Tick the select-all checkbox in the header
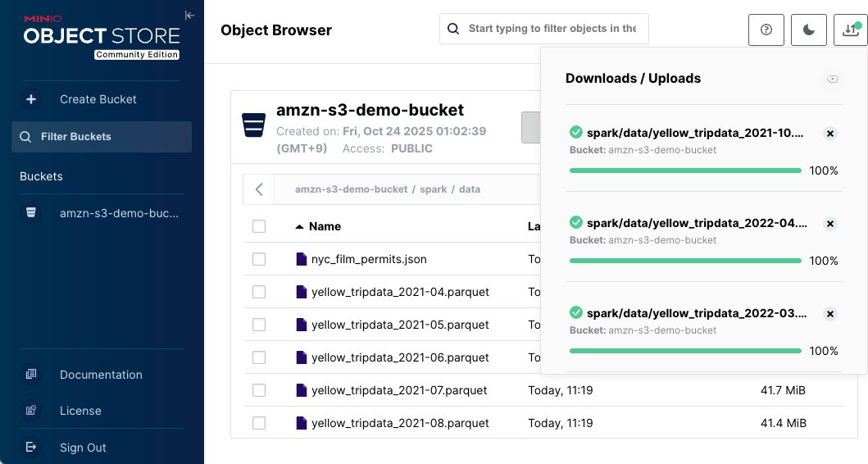The height and width of the screenshot is (464, 868). point(259,226)
